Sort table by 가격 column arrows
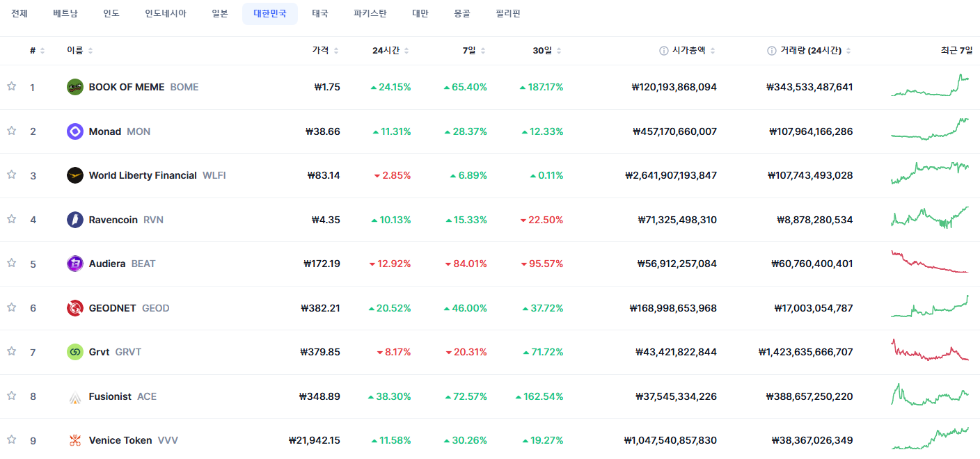This screenshot has width=980, height=459. (336, 51)
